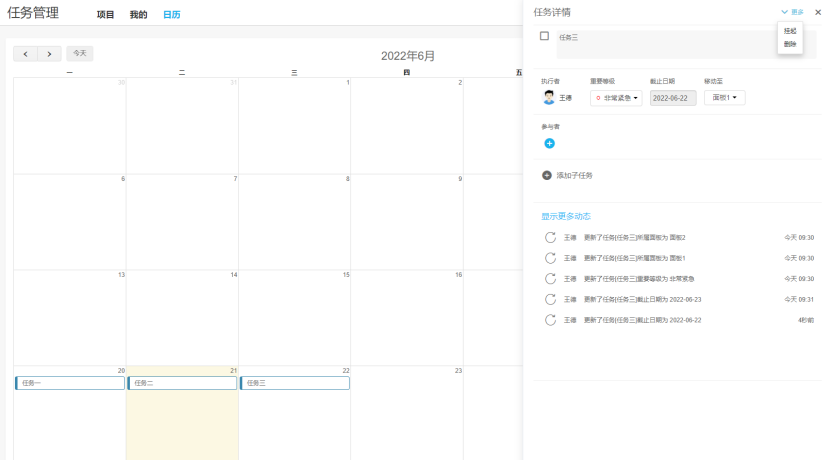Click the refresh icon beside 2022-06-23 activity
The image size is (832, 460).
[550, 299]
